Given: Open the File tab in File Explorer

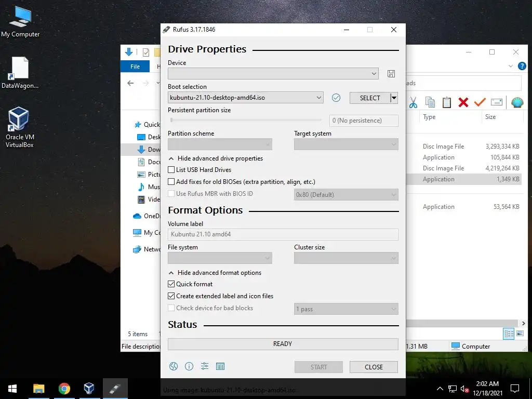Looking at the screenshot, I should (135, 66).
